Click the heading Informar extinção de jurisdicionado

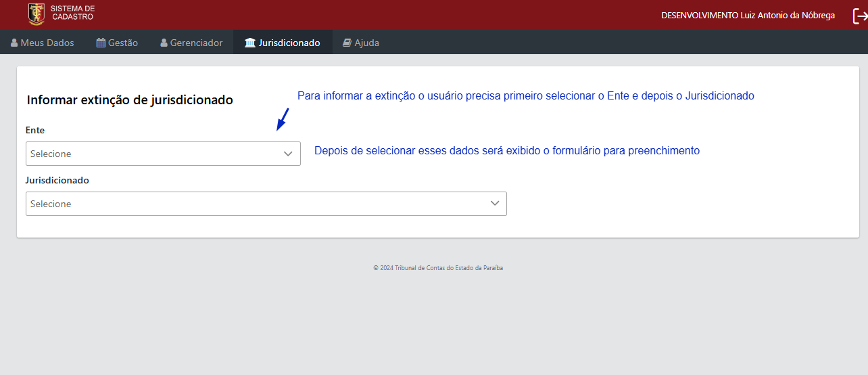click(x=130, y=100)
